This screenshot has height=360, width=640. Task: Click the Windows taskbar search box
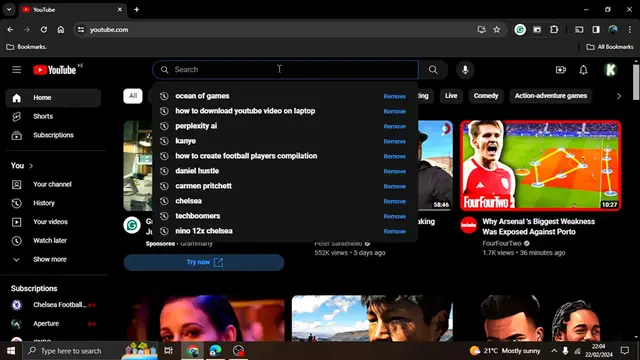(x=90, y=351)
